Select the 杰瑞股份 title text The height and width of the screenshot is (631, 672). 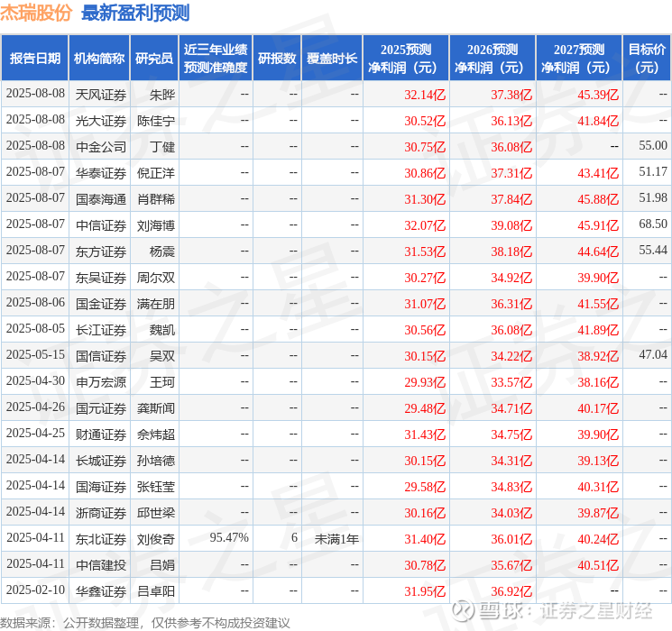(35, 13)
